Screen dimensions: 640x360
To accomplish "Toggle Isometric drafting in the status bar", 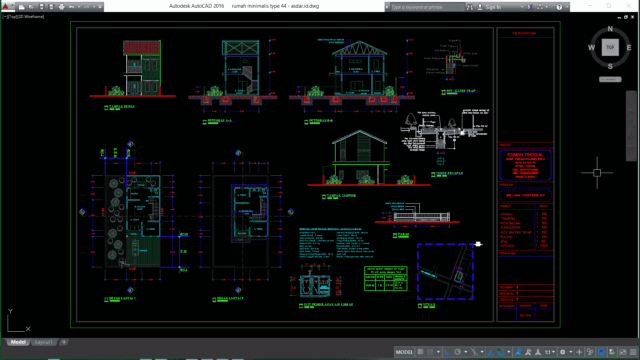I will coord(474,352).
